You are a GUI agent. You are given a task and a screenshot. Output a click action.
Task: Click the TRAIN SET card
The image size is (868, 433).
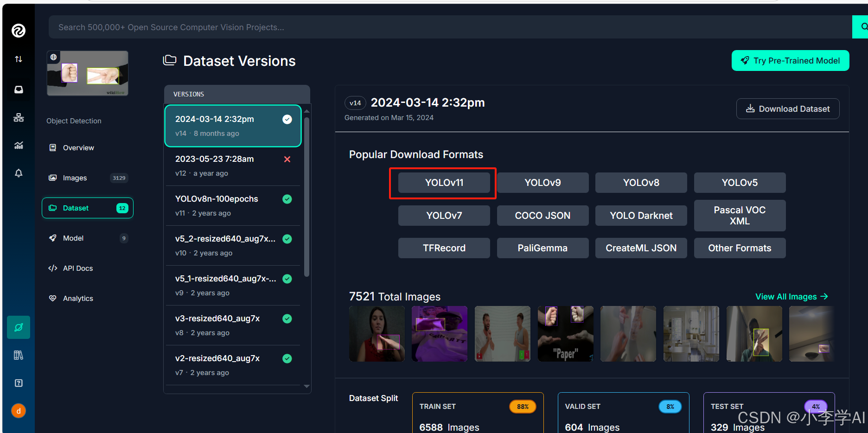click(x=478, y=413)
